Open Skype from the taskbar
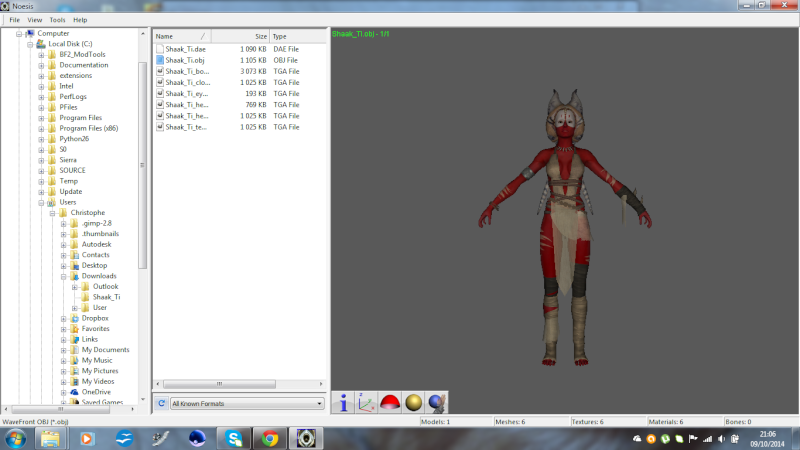The image size is (800, 450). [x=233, y=438]
